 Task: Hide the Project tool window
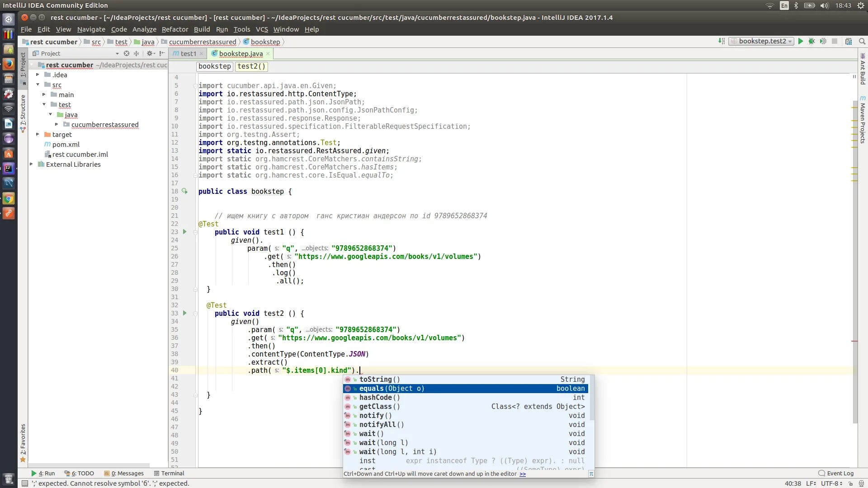[162, 53]
